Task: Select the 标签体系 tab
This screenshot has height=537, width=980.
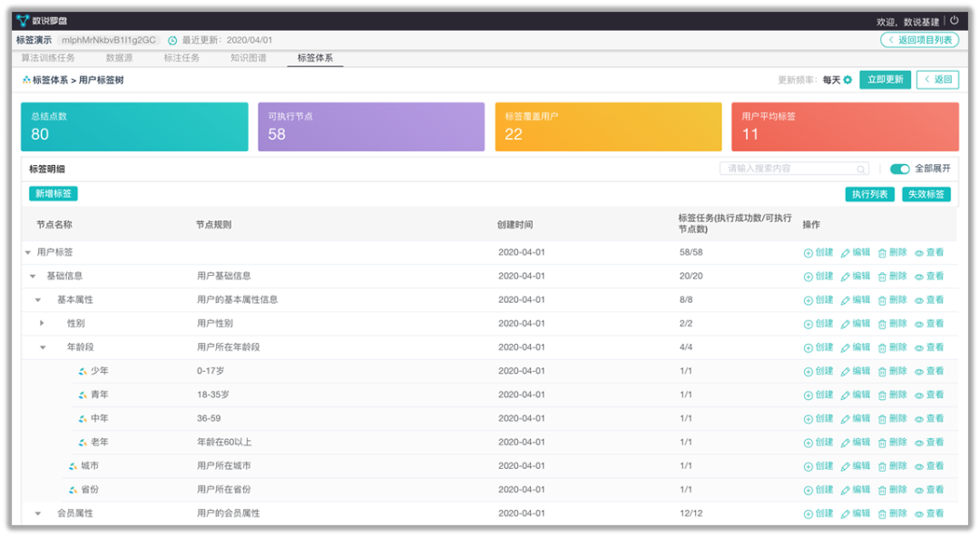Action: (315, 58)
